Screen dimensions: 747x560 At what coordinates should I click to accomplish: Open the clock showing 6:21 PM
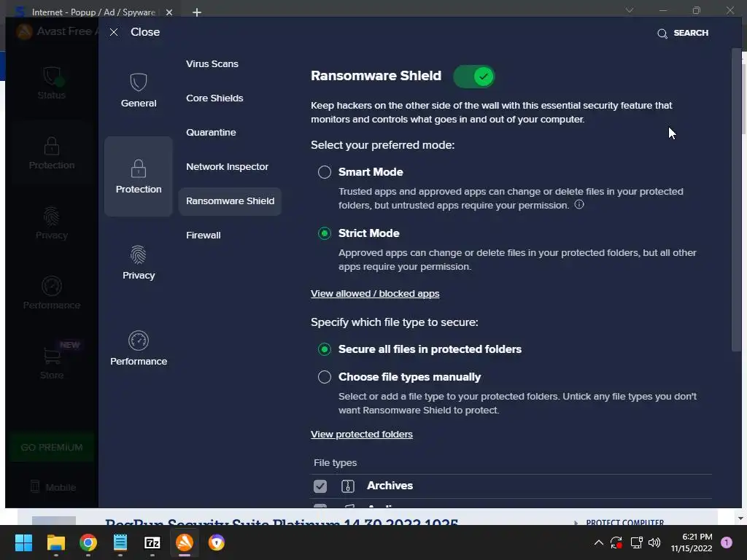[692, 542]
